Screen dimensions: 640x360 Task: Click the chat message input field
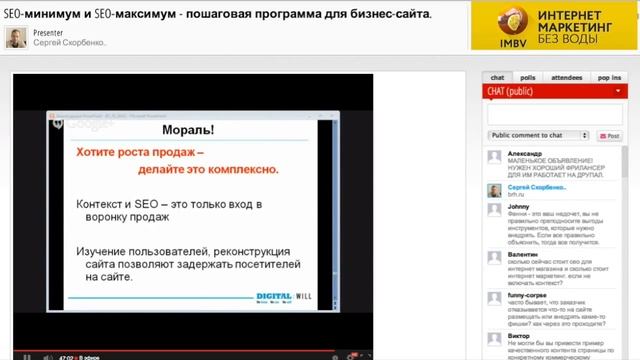(x=555, y=114)
